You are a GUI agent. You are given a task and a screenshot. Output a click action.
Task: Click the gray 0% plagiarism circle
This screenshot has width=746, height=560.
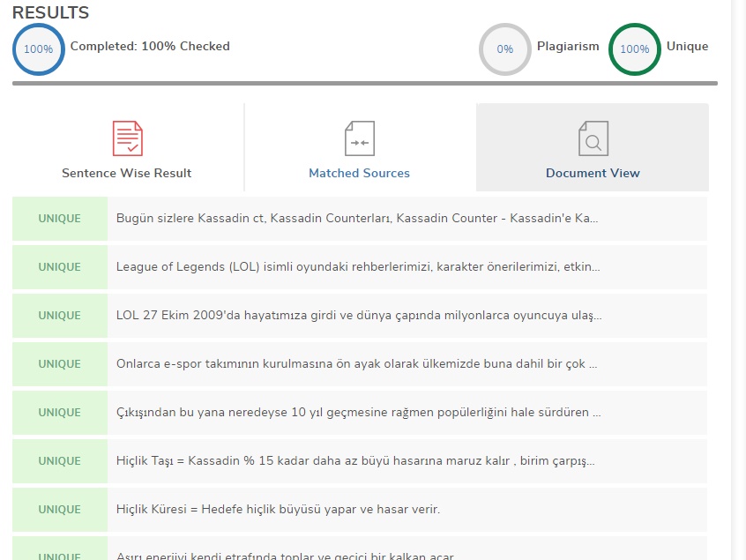[504, 49]
